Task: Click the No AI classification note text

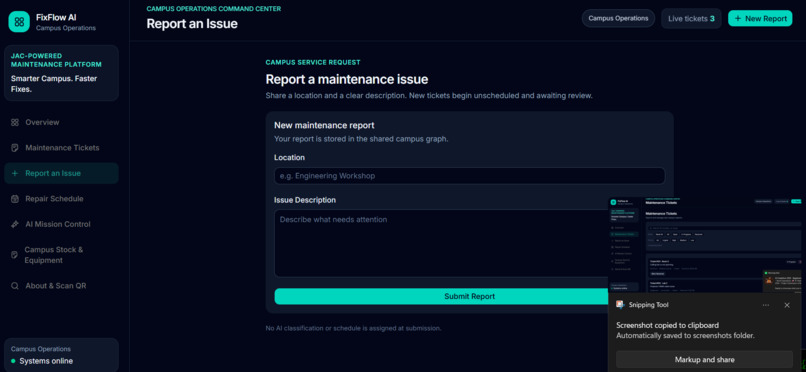Action: tap(353, 328)
